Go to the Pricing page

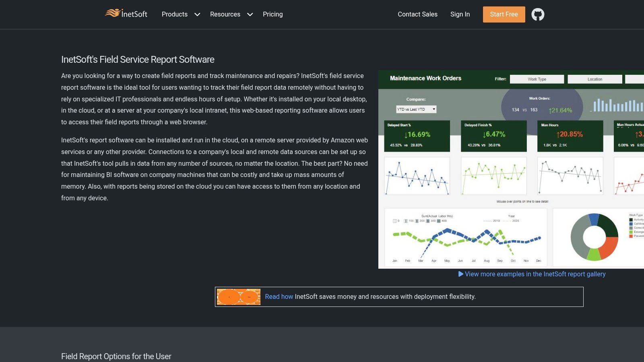[x=273, y=14]
